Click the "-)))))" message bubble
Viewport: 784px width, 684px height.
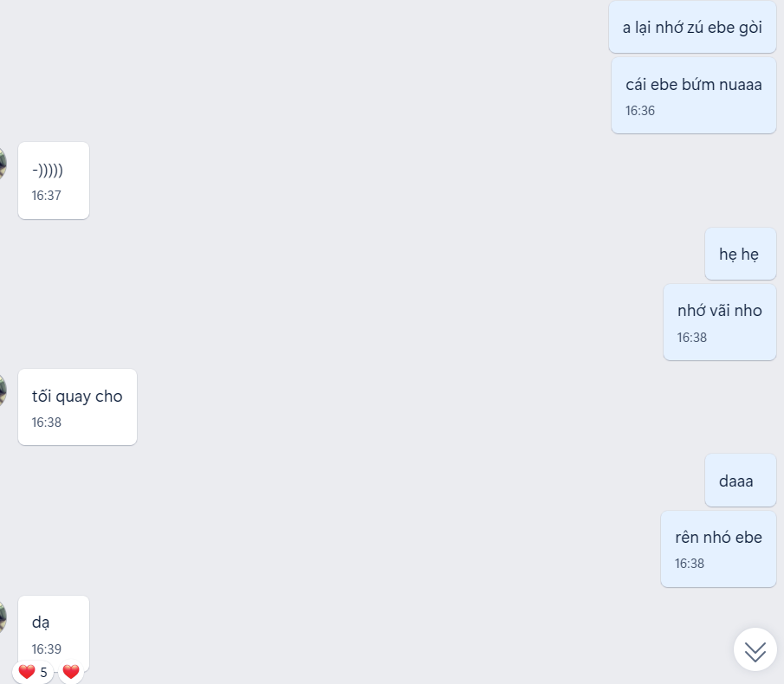coord(54,180)
